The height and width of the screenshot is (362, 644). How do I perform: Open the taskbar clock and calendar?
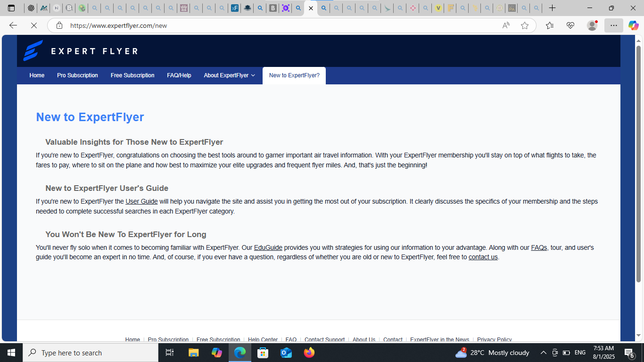tap(603, 353)
